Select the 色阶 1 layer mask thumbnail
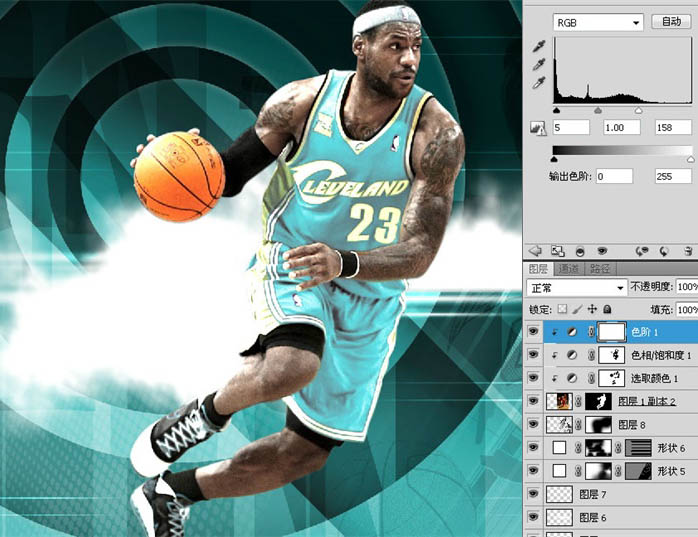698x537 pixels. (x=612, y=332)
